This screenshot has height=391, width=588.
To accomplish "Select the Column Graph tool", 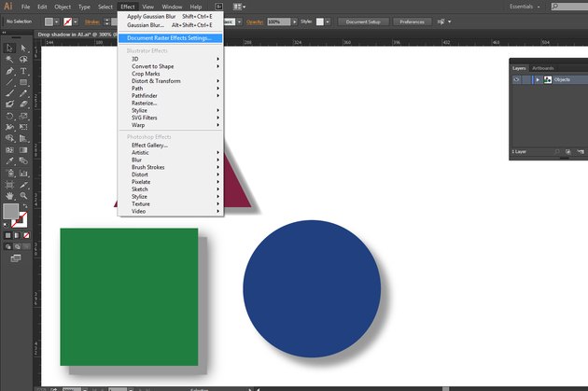I will tap(23, 174).
